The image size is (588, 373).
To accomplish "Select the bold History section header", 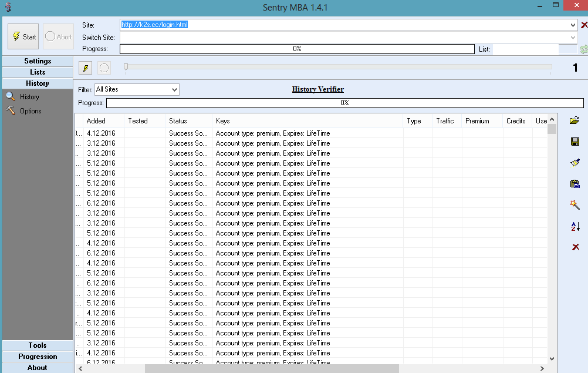I will (38, 83).
